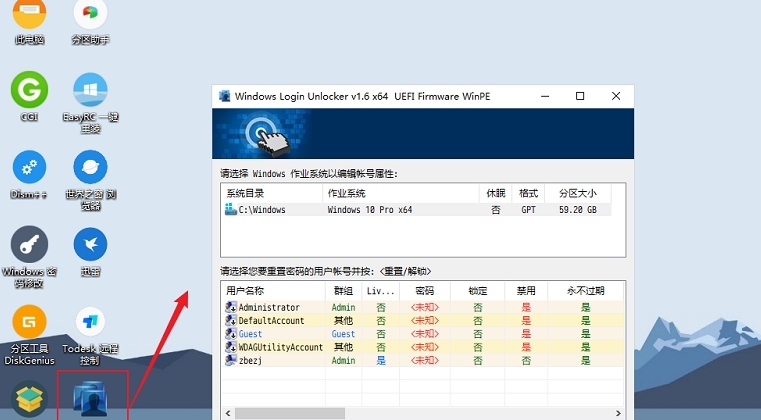The width and height of the screenshot is (761, 420).
Task: Open the package box icon at bottom left
Action: click(30, 399)
